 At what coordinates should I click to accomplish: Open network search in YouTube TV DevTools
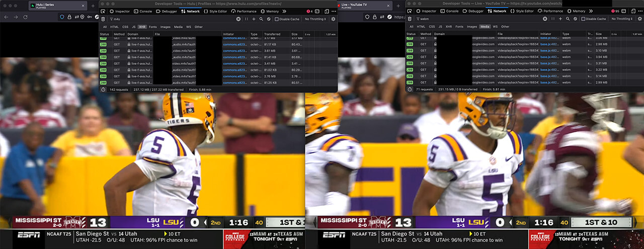[568, 19]
